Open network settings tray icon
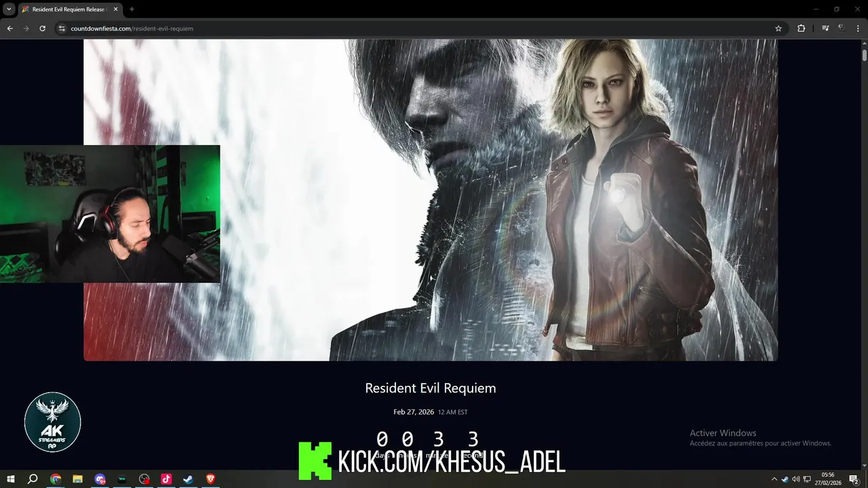Screen dimensions: 868x488 [807, 479]
